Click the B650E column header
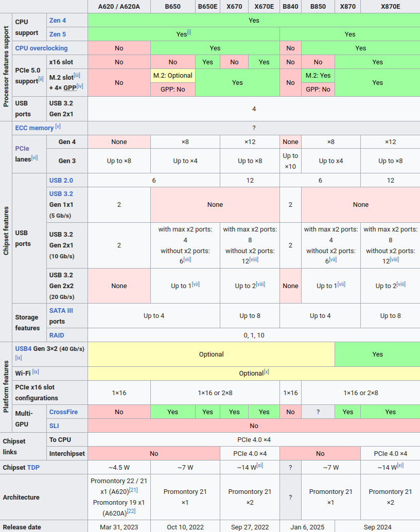The image size is (420, 532). [x=207, y=7]
